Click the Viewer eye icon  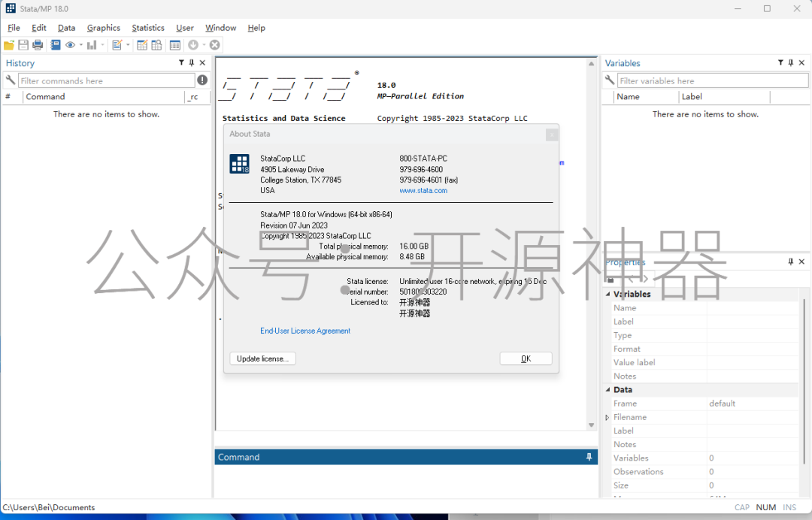70,45
